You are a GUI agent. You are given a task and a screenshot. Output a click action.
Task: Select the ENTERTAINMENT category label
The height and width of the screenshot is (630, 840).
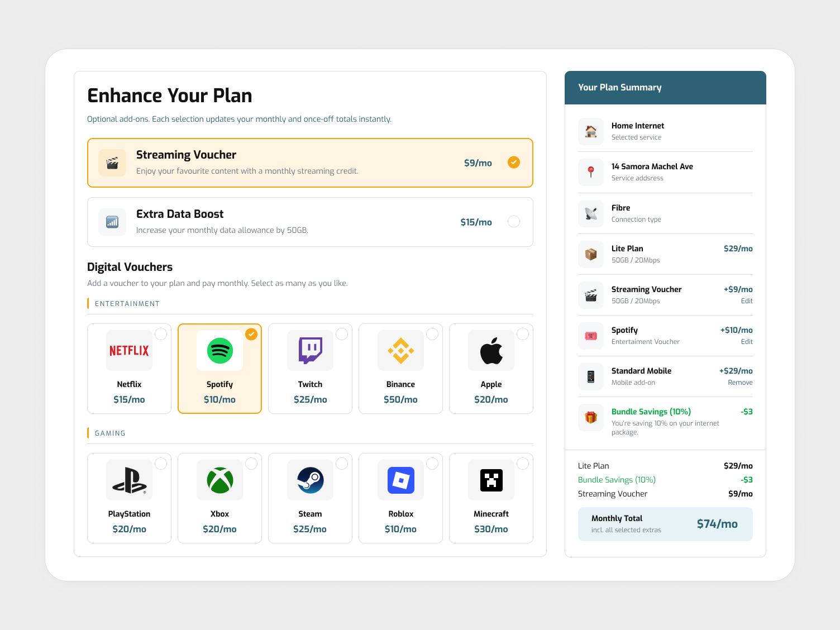click(x=127, y=303)
